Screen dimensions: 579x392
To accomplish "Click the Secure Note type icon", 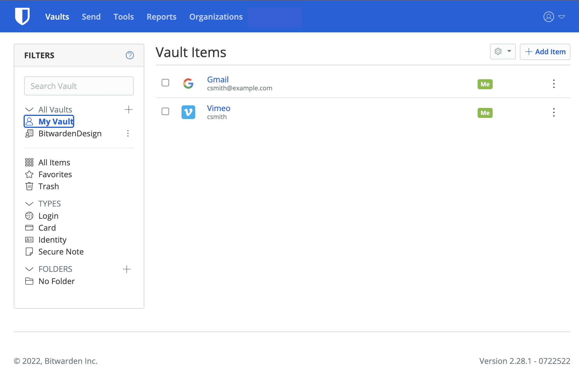I will coord(29,252).
